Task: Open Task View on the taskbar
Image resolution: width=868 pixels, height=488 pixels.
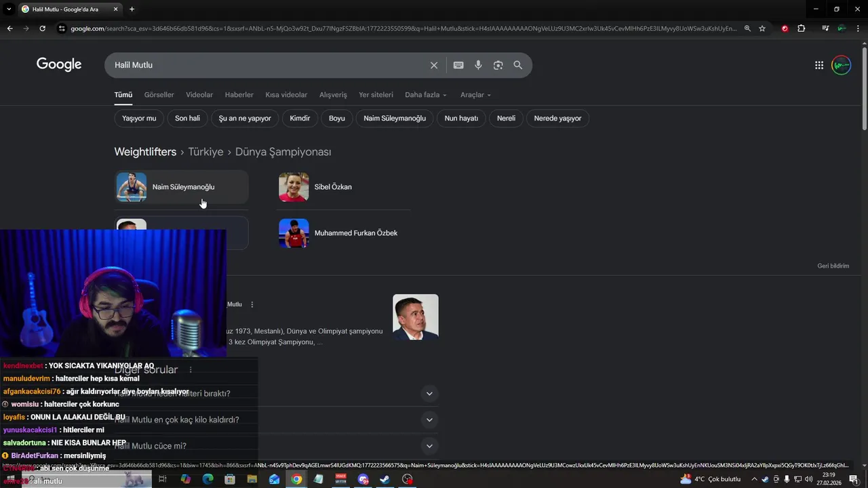Action: tap(163, 479)
